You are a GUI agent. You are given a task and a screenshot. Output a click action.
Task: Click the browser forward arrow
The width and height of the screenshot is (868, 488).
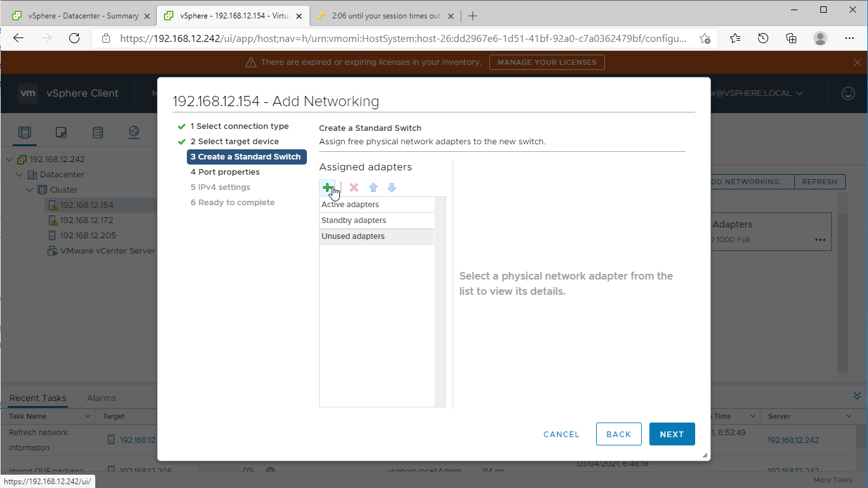click(46, 38)
